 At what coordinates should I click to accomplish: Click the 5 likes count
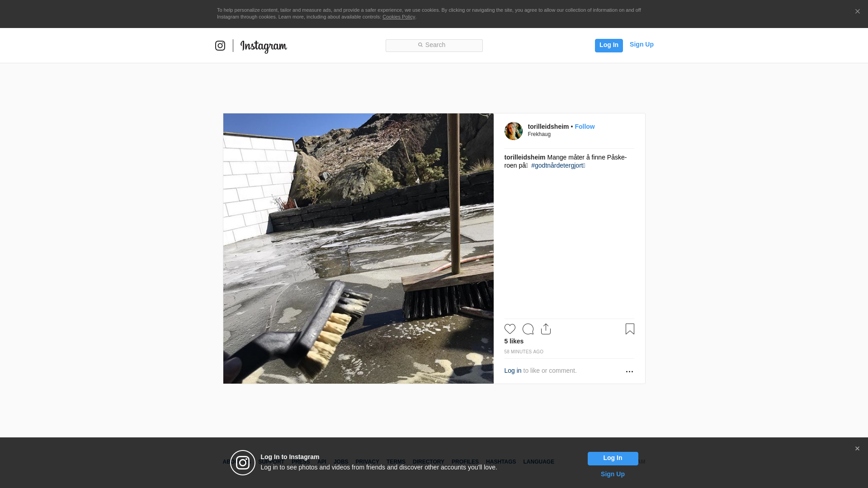[x=514, y=341]
